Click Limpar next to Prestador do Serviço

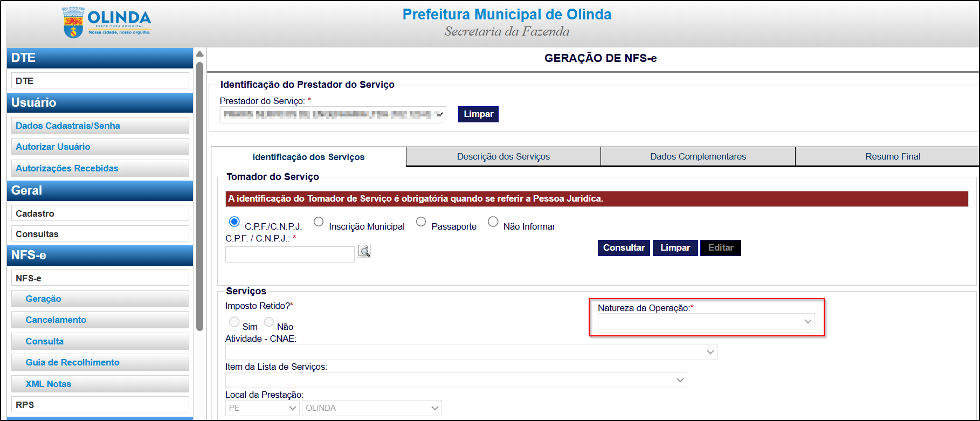pos(478,114)
